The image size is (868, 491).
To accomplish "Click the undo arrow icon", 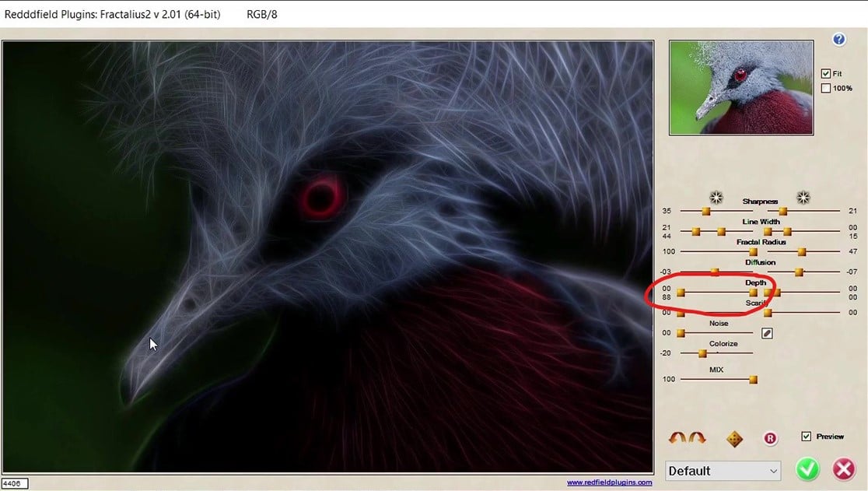I will point(677,438).
